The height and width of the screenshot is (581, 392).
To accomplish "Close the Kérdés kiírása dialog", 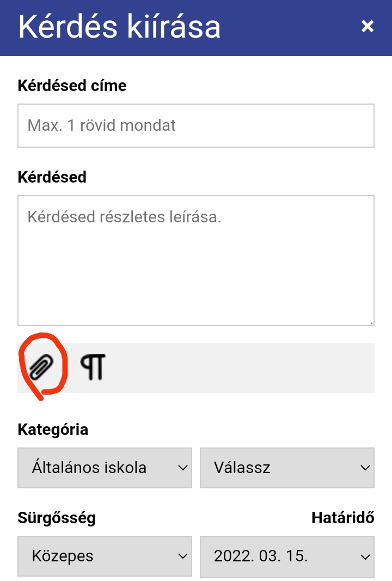I will (367, 26).
